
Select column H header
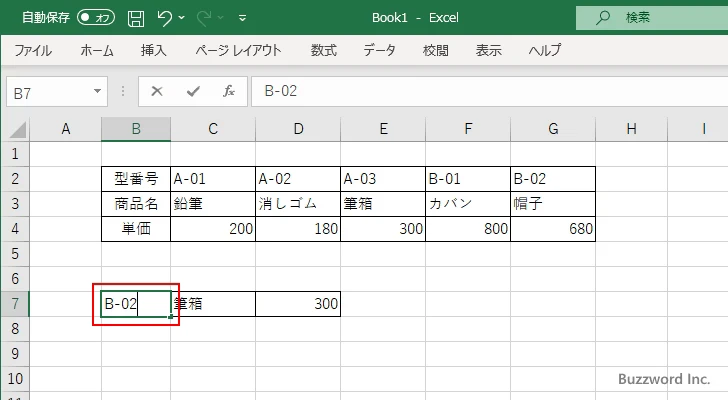pyautogui.click(x=631, y=129)
